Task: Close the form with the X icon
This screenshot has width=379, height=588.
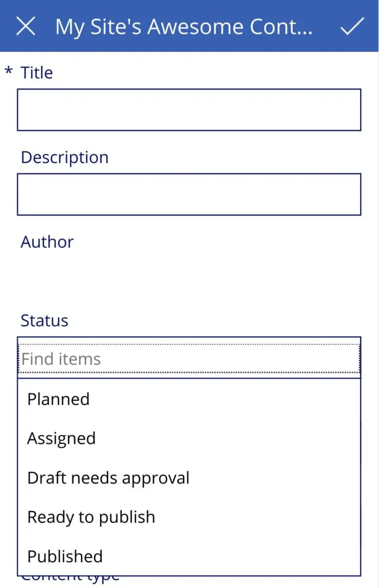Action: pos(26,26)
